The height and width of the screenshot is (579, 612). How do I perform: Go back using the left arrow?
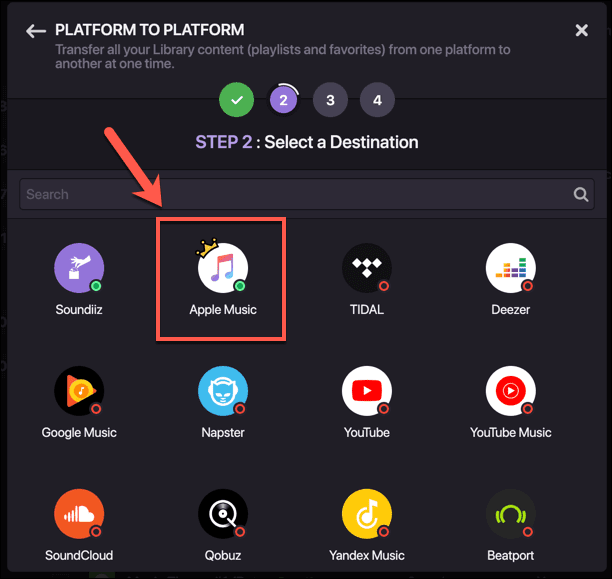tap(36, 31)
